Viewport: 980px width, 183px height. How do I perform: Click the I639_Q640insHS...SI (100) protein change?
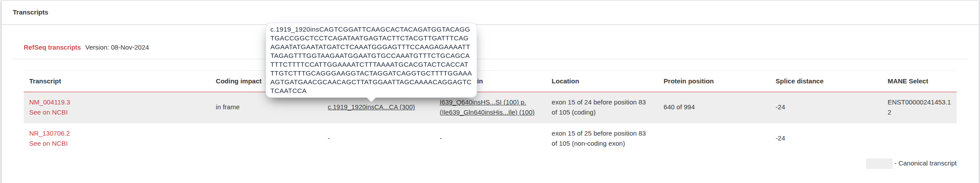pyautogui.click(x=483, y=102)
